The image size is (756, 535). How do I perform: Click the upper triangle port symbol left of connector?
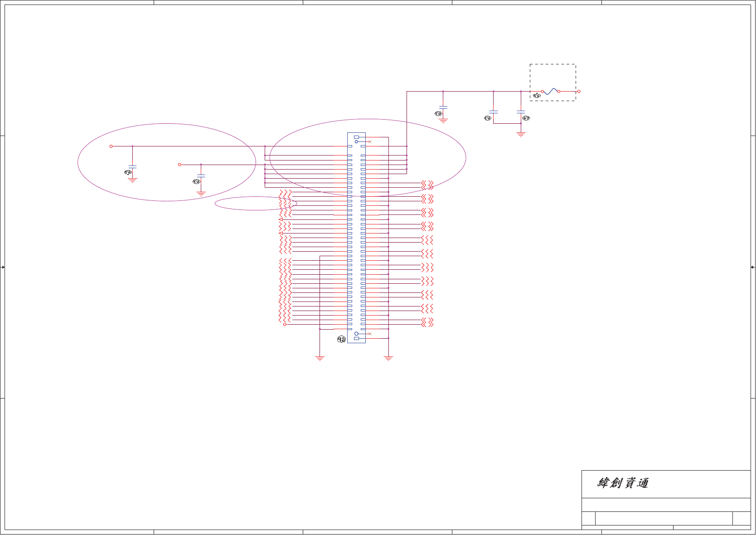(x=281, y=219)
